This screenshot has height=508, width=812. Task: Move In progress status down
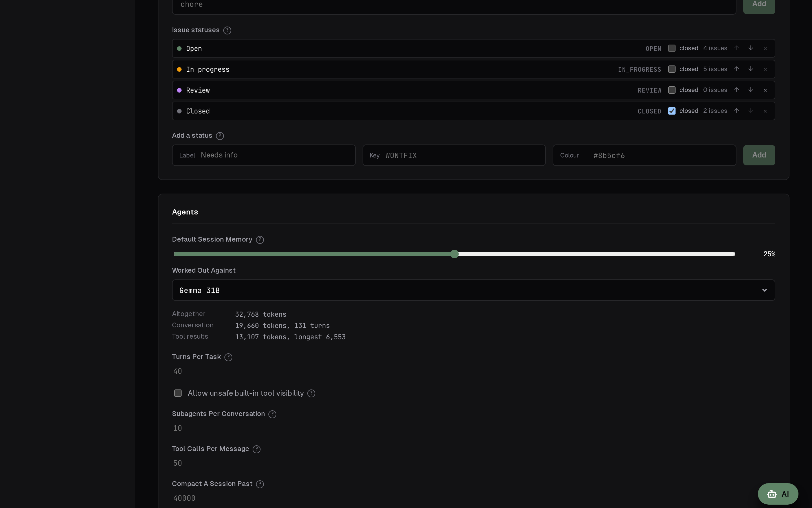coord(751,69)
